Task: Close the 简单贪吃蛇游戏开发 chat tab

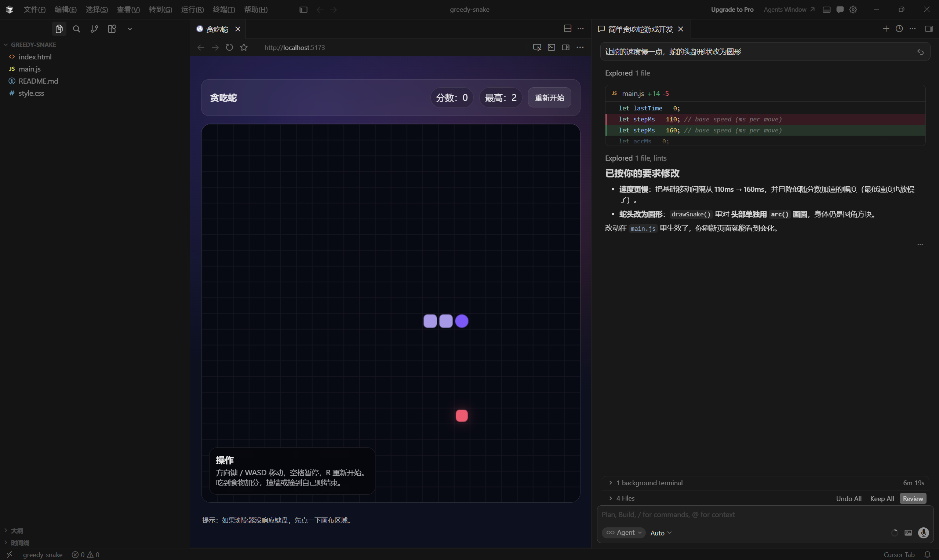Action: (x=681, y=29)
